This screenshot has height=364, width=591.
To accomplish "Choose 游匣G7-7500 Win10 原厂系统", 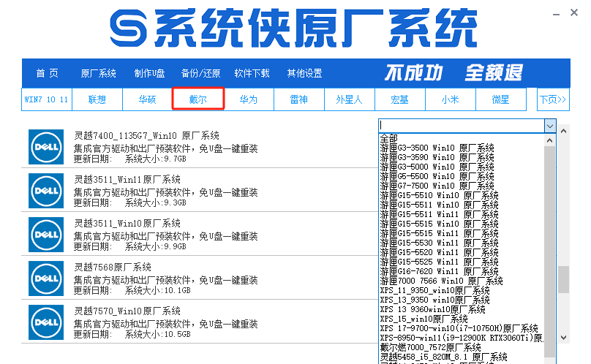I will pyautogui.click(x=462, y=186).
